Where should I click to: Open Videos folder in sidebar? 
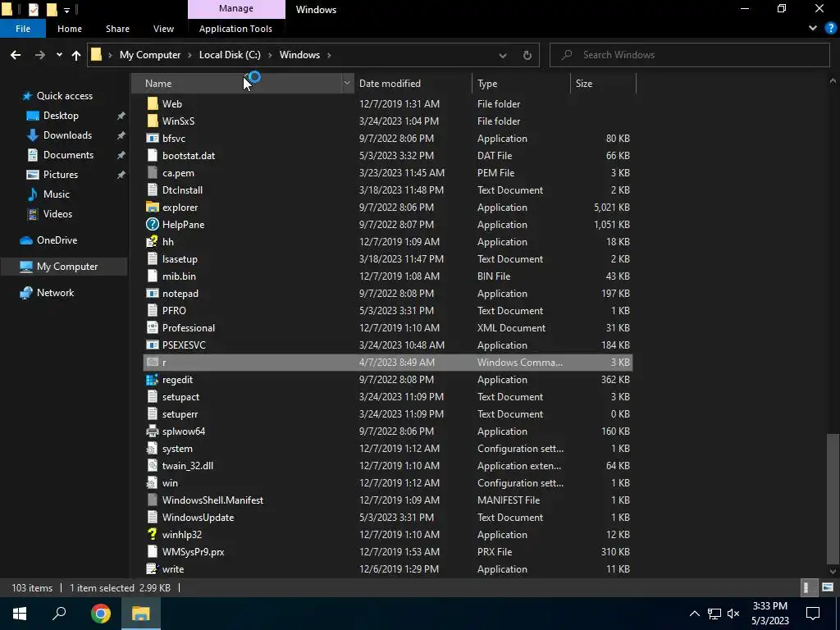click(57, 214)
